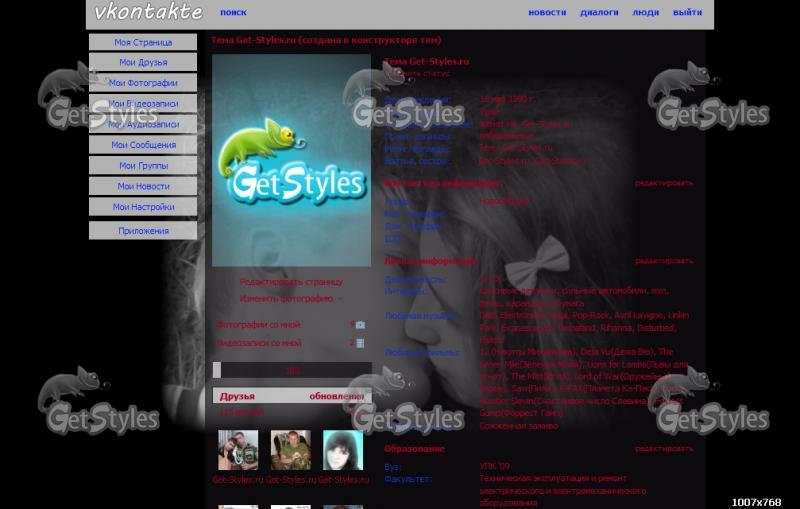
Task: Click редактировать beside Контактная информация
Action: [664, 183]
